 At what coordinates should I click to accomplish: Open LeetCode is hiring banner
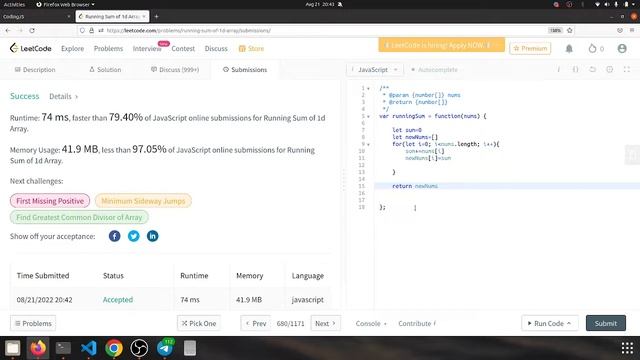441,45
